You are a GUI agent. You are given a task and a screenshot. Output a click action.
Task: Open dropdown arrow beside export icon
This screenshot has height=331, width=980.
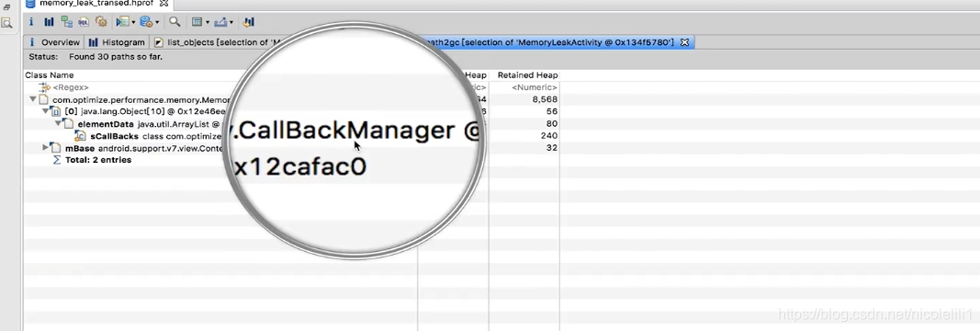click(x=231, y=22)
